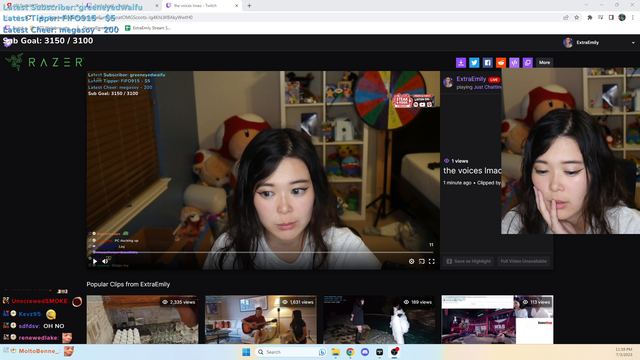
Task: Click the Razer logo
Action: point(44,62)
